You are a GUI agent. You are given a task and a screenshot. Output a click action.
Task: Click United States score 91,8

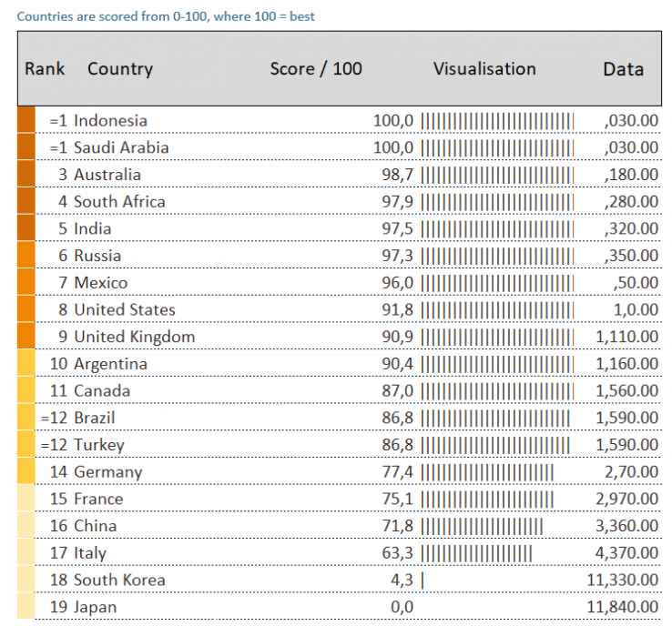pyautogui.click(x=397, y=309)
